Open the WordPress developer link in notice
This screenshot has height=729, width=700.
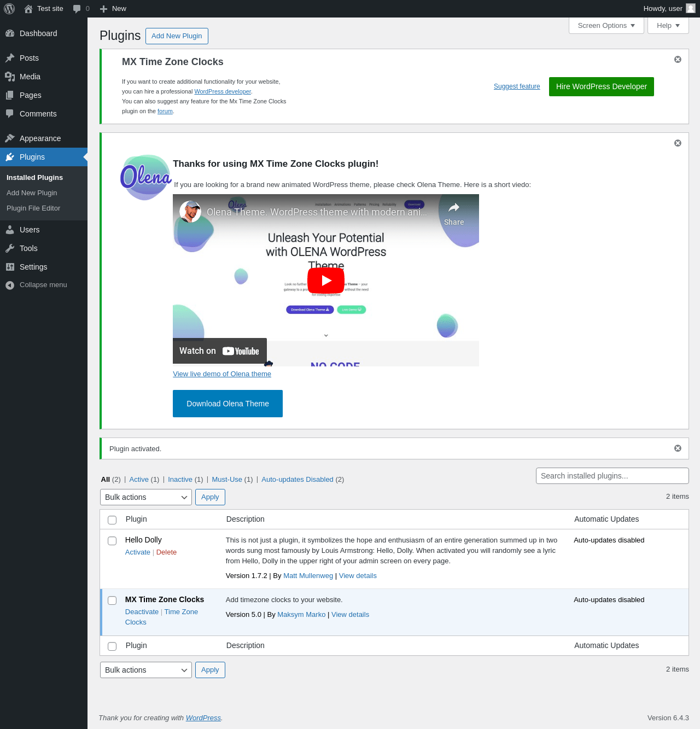(x=223, y=92)
